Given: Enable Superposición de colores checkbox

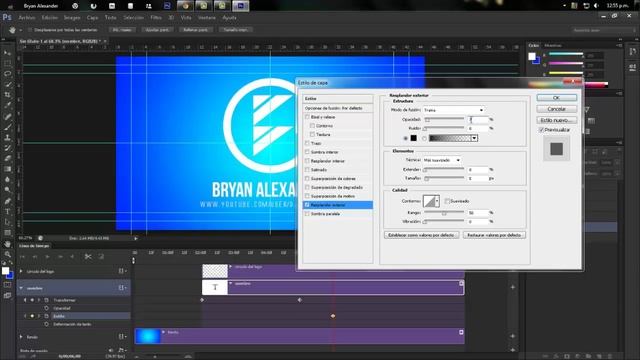Looking at the screenshot, I should [307, 178].
